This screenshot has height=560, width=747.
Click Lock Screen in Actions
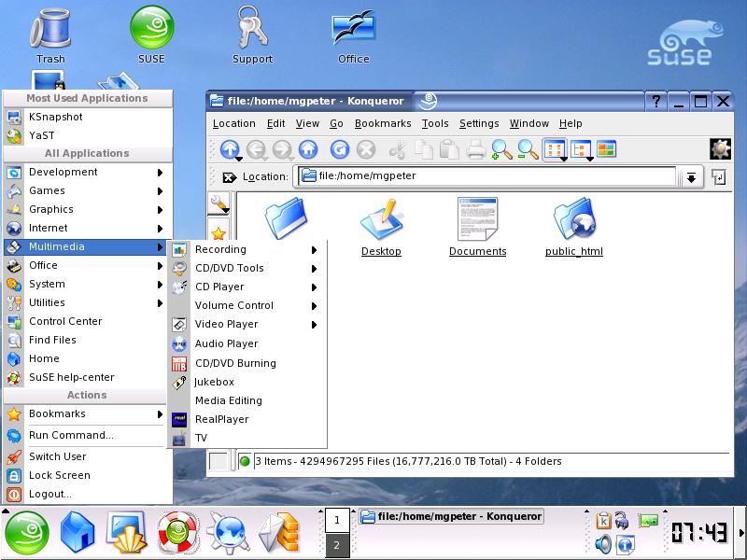86,475
